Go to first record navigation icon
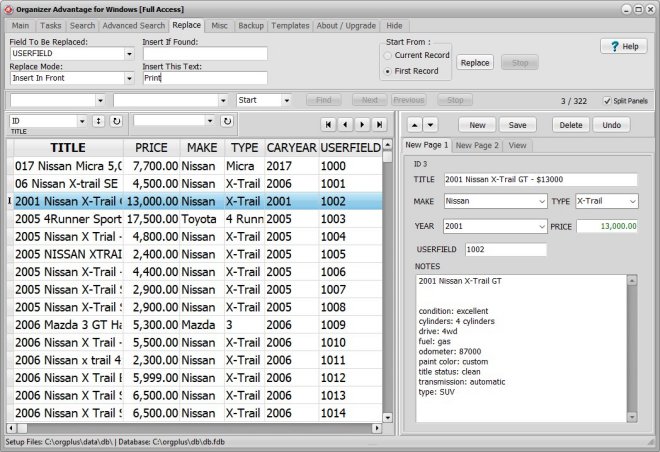Screen dimensions: 660x452 328,125
